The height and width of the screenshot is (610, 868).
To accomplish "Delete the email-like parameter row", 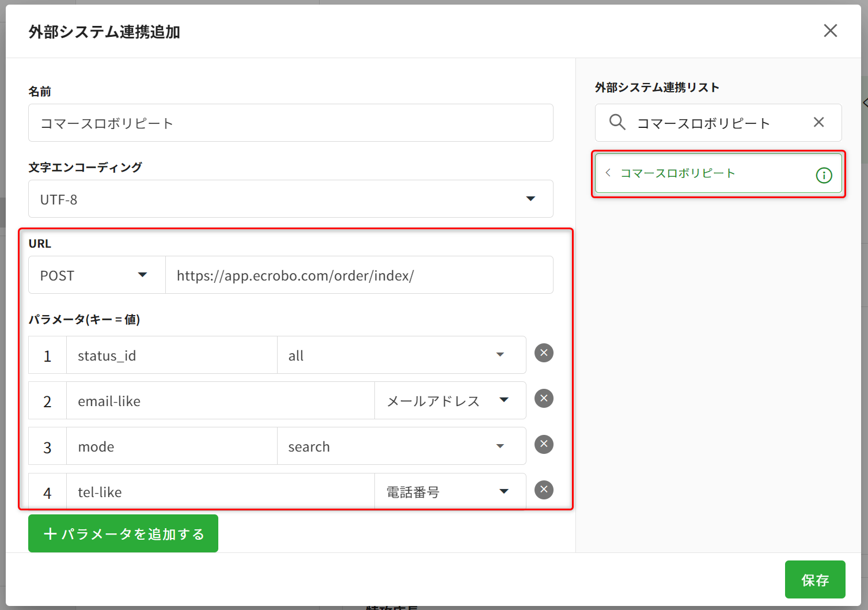I will click(x=544, y=399).
